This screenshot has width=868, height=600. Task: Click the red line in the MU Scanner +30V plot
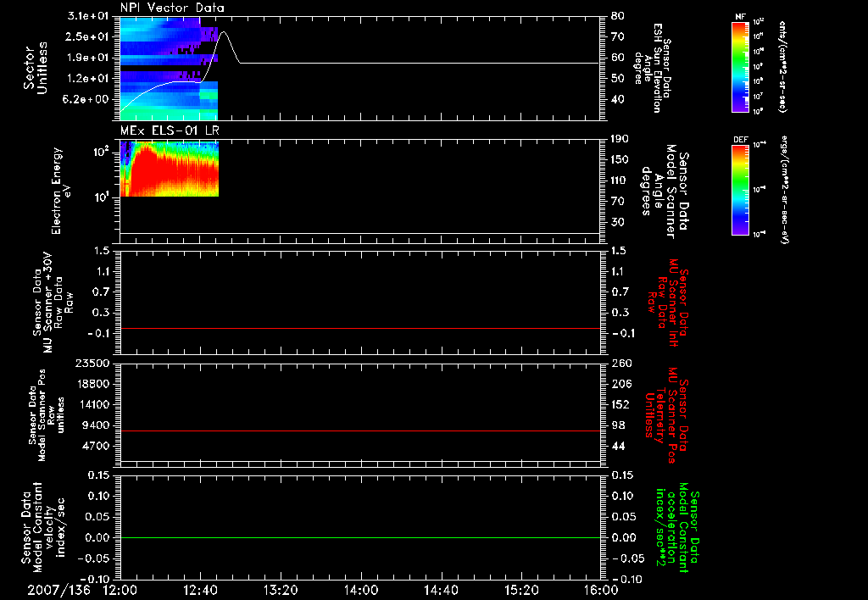[x=360, y=329]
